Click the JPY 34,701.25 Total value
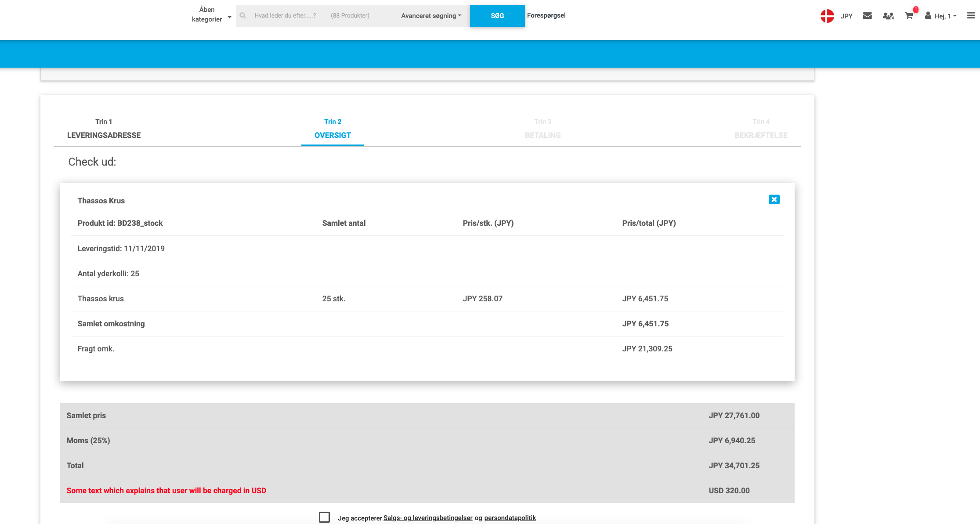980x524 pixels. (x=734, y=466)
